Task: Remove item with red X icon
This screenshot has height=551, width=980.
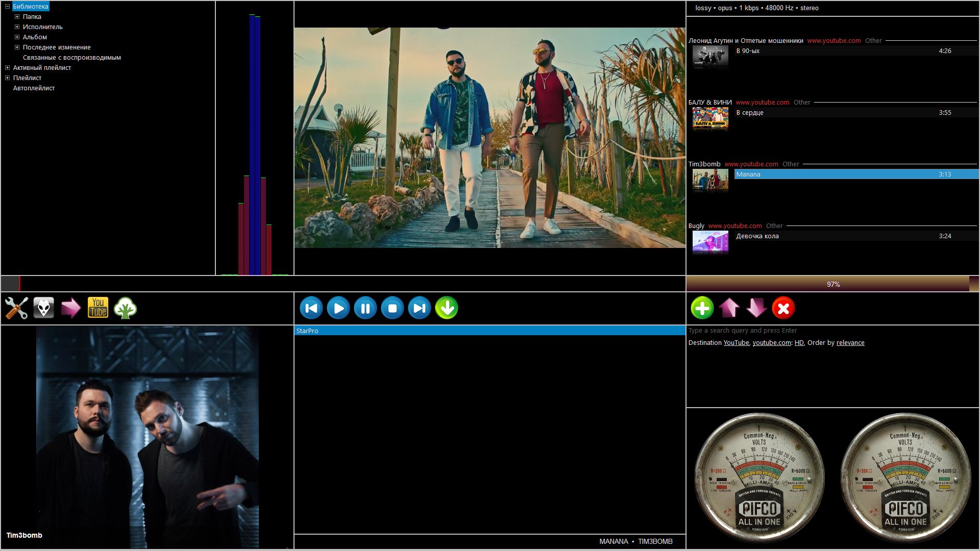Action: [783, 308]
